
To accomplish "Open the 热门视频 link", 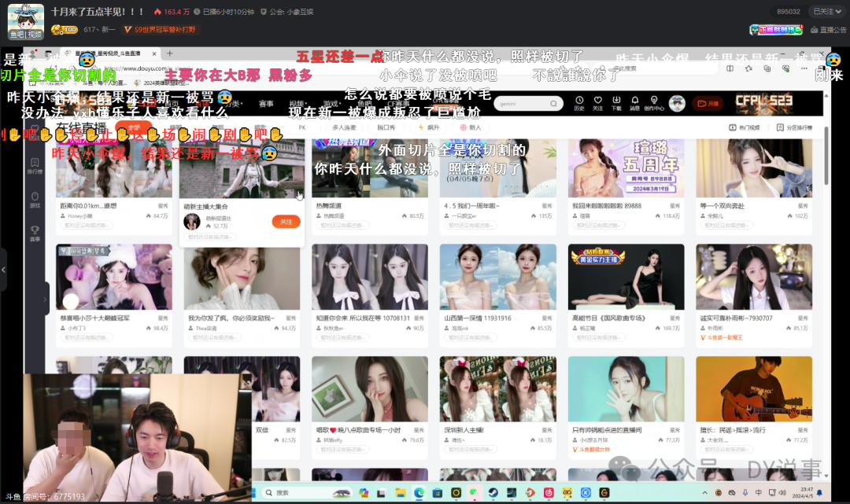I will click(744, 127).
